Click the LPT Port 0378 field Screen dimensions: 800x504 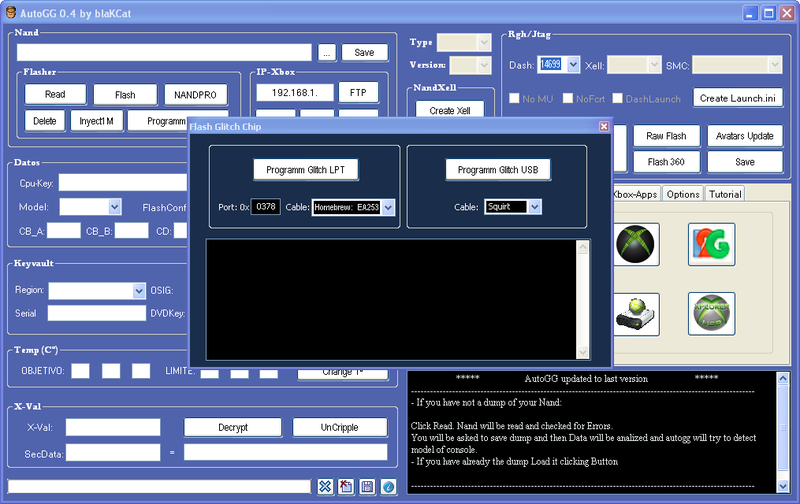coord(266,207)
